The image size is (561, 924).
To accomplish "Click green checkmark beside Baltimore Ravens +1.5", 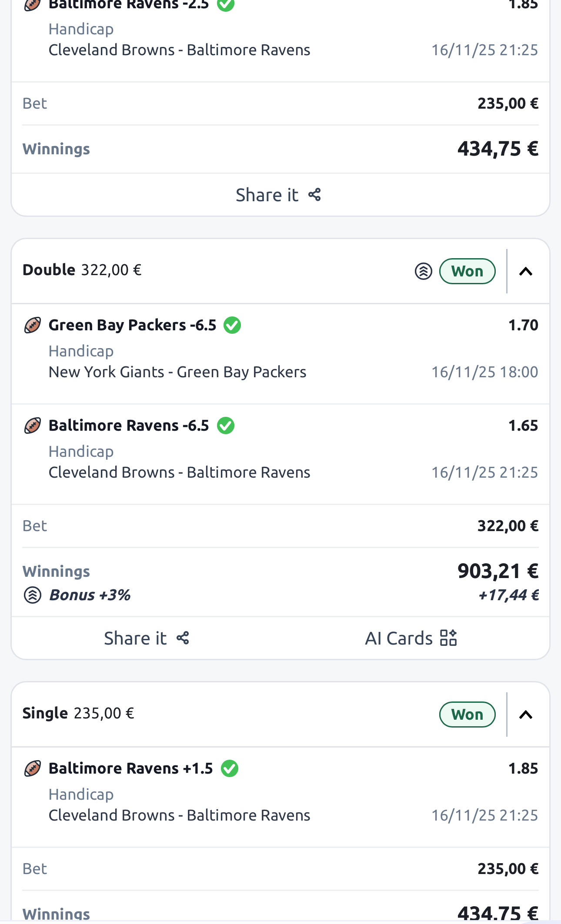I will [230, 768].
